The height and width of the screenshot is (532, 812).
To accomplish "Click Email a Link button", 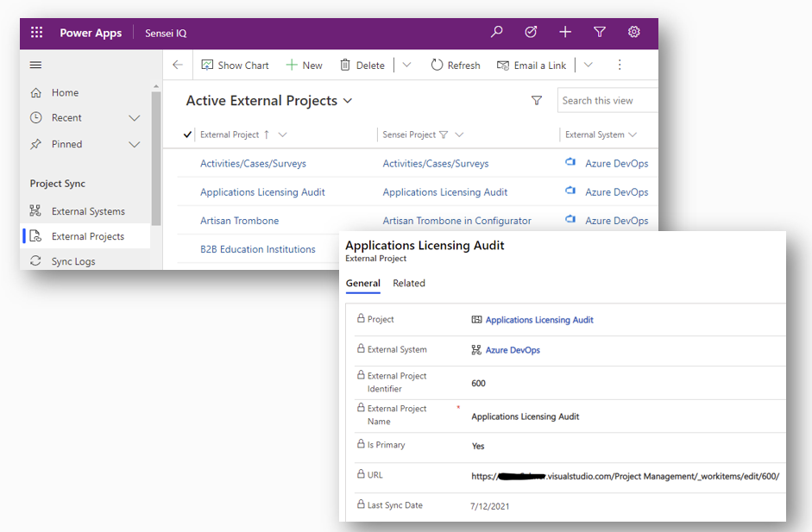I will tap(532, 66).
